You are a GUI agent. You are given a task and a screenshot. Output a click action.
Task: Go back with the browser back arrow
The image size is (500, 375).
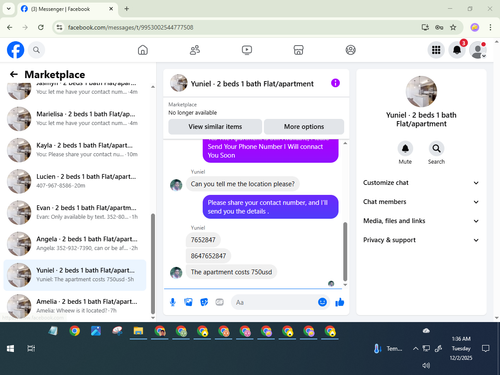pos(10,27)
